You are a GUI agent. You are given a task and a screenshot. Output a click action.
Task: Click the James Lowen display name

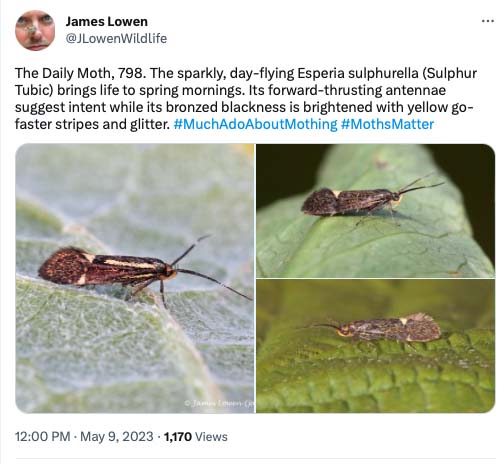coord(107,22)
